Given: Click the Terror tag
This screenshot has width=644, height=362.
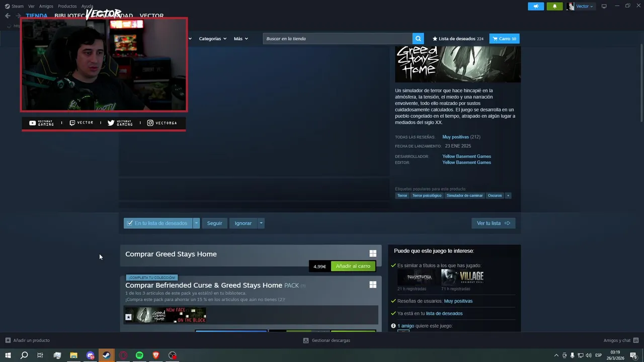Looking at the screenshot, I should pos(402,196).
